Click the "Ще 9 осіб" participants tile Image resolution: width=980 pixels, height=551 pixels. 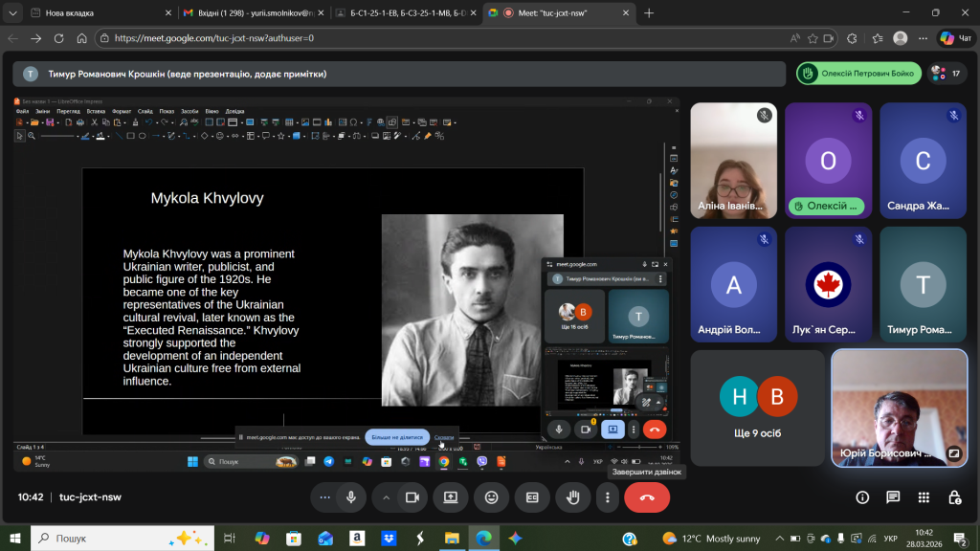tap(757, 408)
